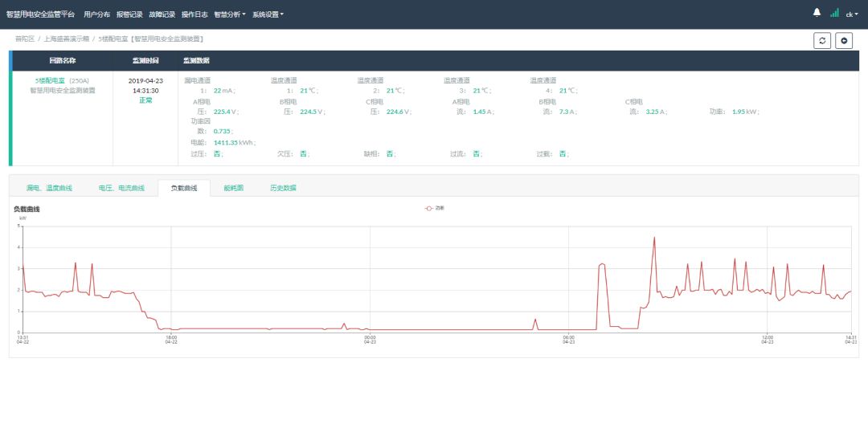Open 操作日志 menu item

click(194, 14)
